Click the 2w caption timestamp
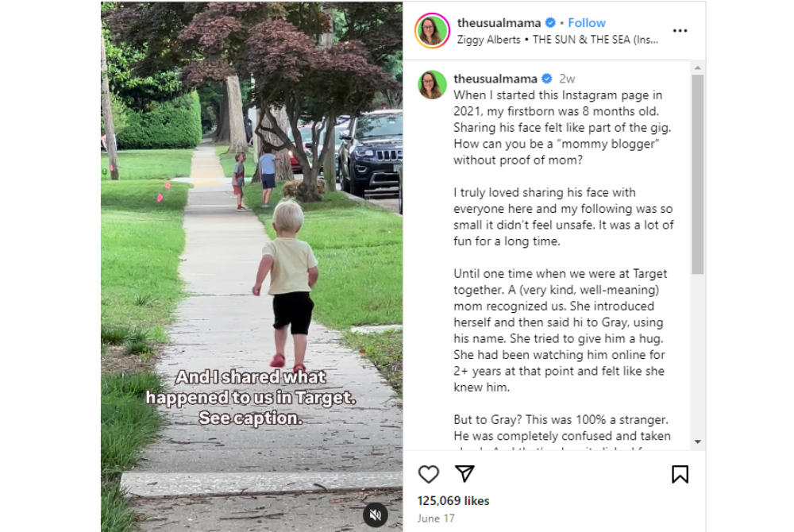The width and height of the screenshot is (794, 532). [x=567, y=79]
